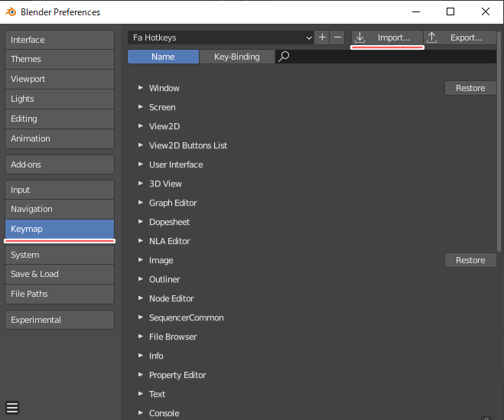The image size is (504, 420).
Task: Click the search magnifier icon
Action: pos(284,57)
